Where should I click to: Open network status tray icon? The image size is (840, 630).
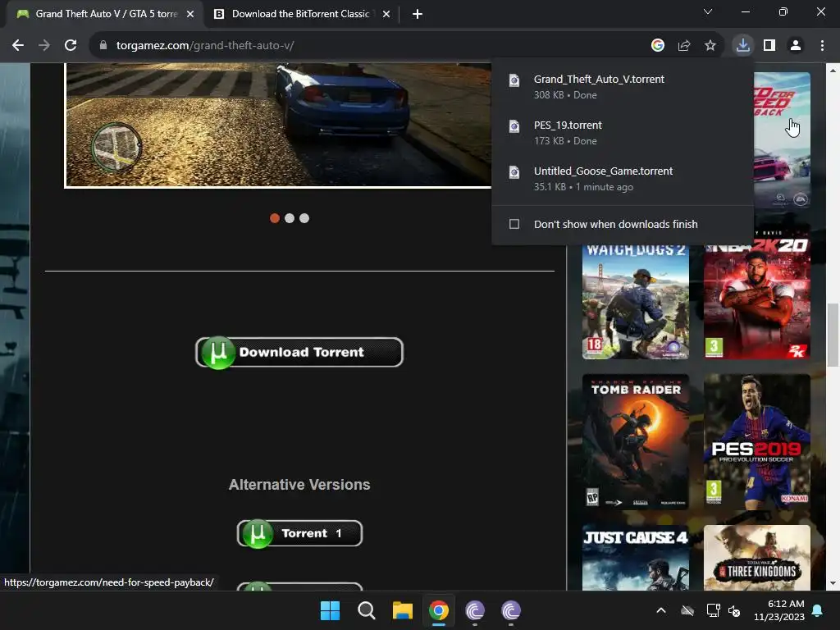tap(713, 610)
